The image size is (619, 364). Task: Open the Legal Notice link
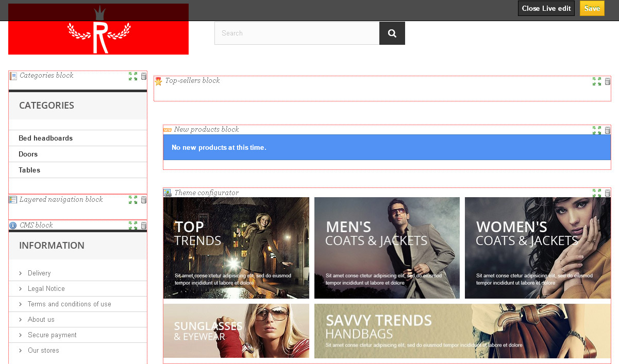[46, 288]
